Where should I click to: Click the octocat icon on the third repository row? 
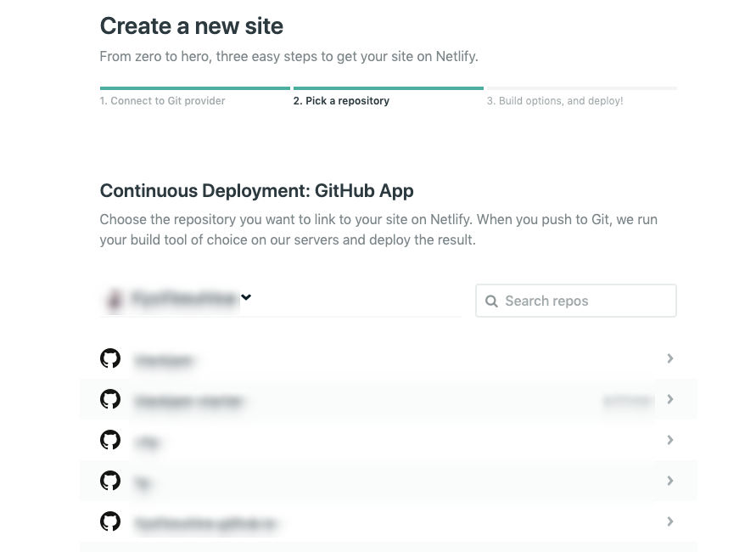[110, 440]
